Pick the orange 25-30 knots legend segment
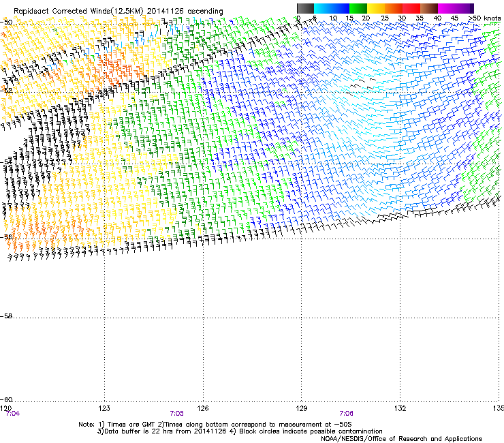This screenshot has width=504, height=443. [394, 8]
